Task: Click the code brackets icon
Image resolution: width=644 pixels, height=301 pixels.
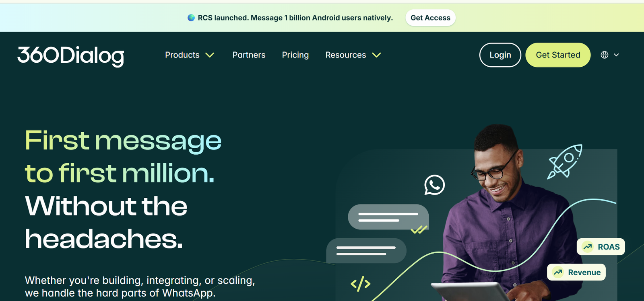Action: (x=360, y=284)
